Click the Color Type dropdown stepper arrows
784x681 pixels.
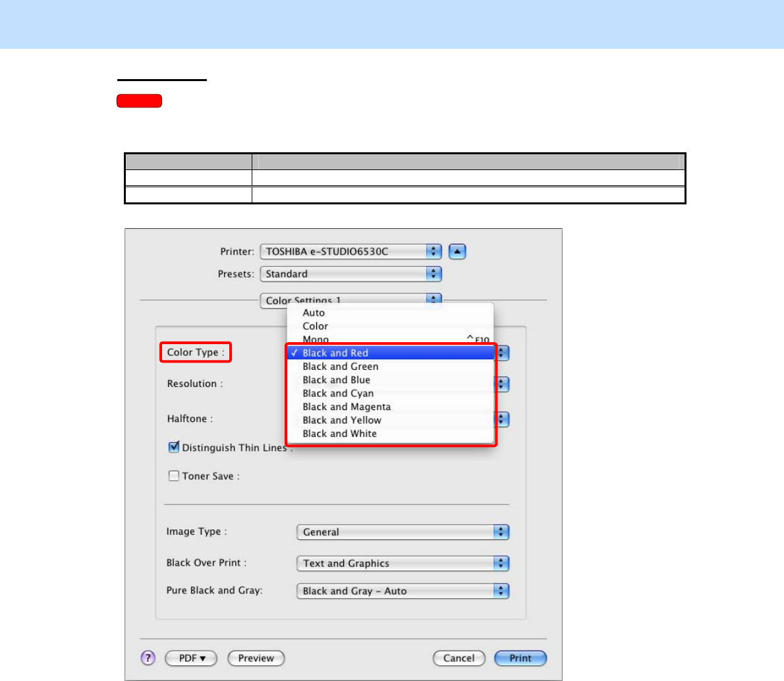(x=503, y=353)
